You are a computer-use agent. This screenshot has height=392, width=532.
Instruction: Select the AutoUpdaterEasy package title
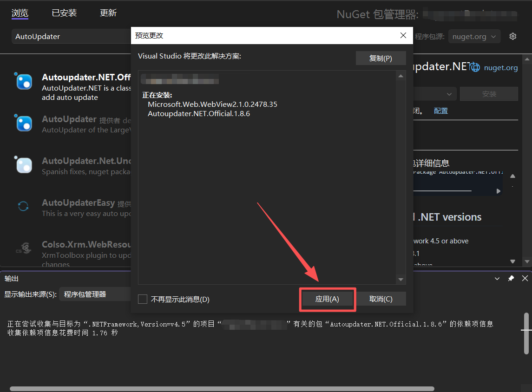pos(79,203)
